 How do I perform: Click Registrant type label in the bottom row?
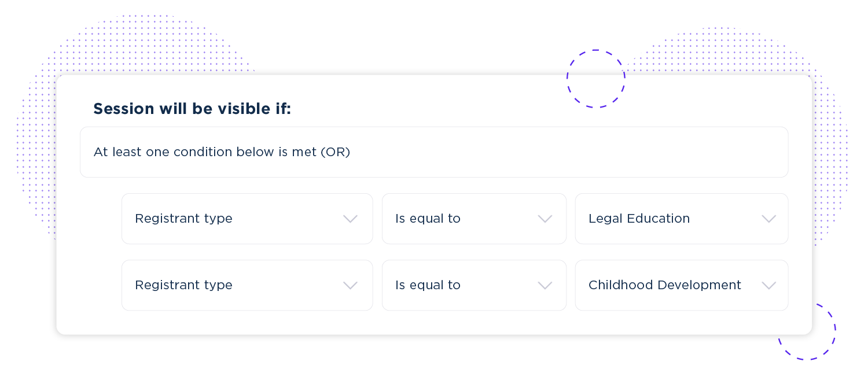point(184,285)
